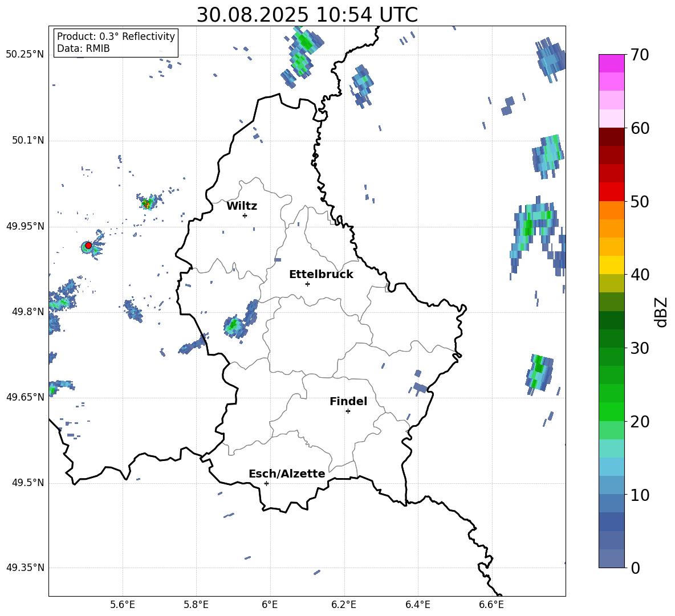
Task: Click the title 30.08.2025 10:54 UTC
Action: click(307, 15)
